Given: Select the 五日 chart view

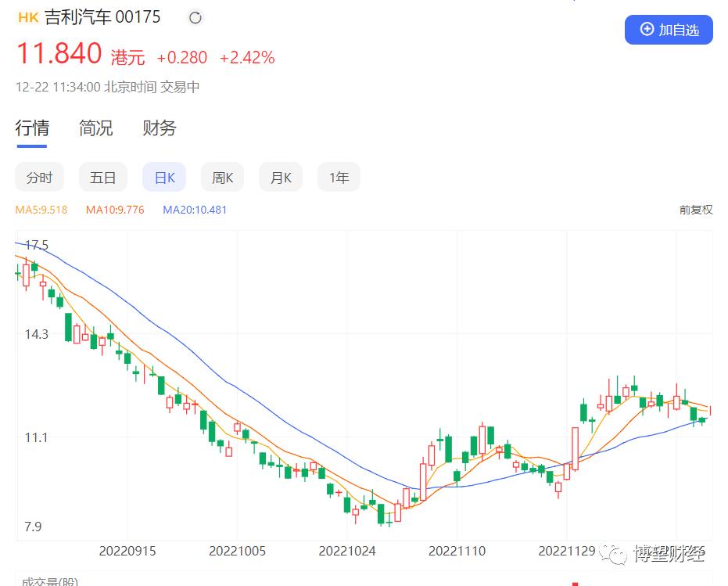Looking at the screenshot, I should click(x=102, y=177).
